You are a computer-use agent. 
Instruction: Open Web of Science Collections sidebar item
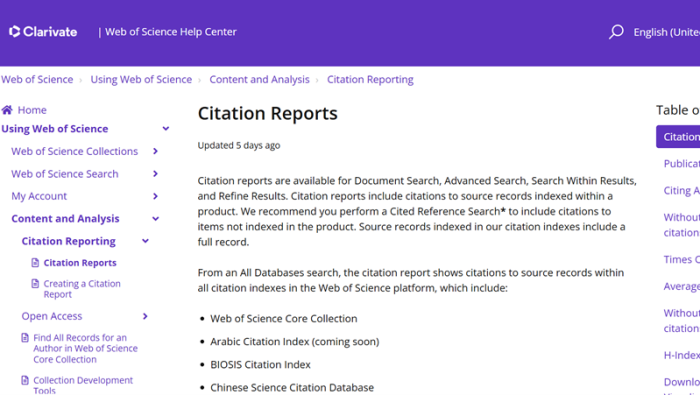pyautogui.click(x=75, y=151)
